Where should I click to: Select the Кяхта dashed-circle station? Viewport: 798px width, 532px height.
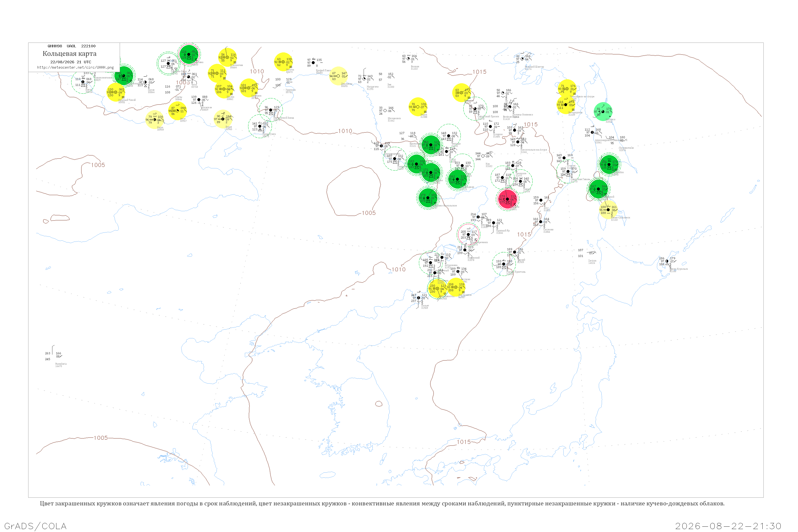(83, 82)
